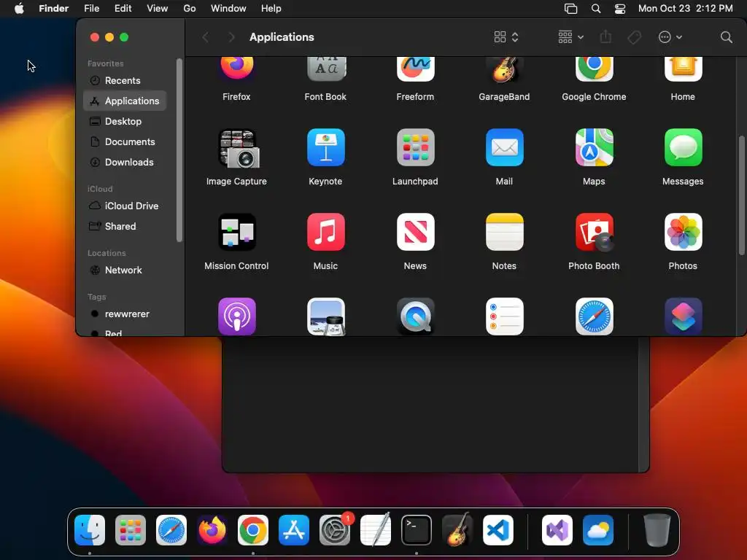Screen dimensions: 747x560
Task: Click the Share toolbar button
Action: click(605, 37)
